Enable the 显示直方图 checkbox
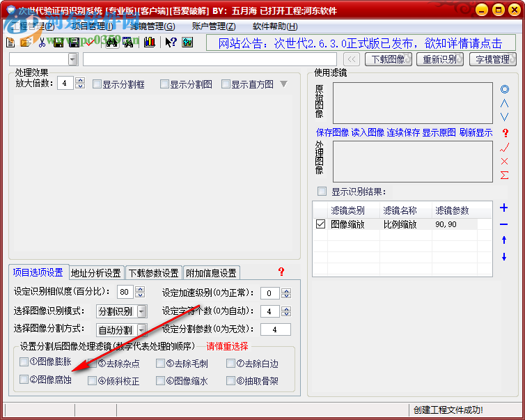Viewport: 525px width, 420px height. click(226, 84)
